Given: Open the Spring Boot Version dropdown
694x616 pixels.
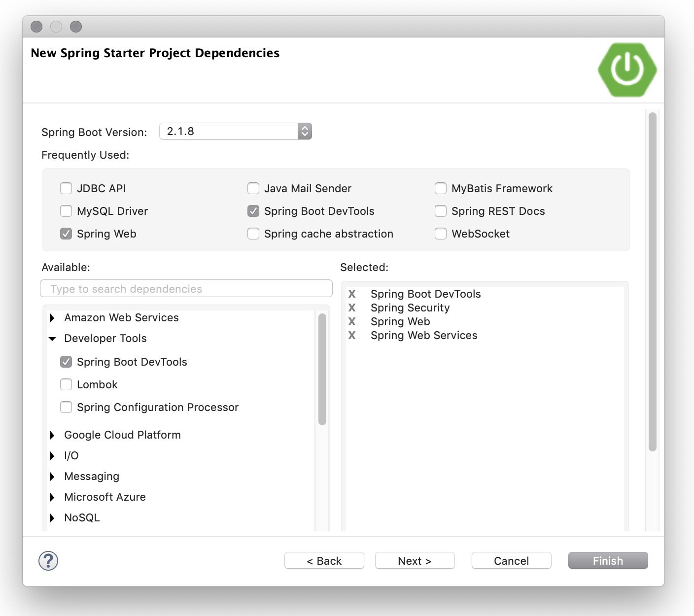Looking at the screenshot, I should [x=236, y=132].
